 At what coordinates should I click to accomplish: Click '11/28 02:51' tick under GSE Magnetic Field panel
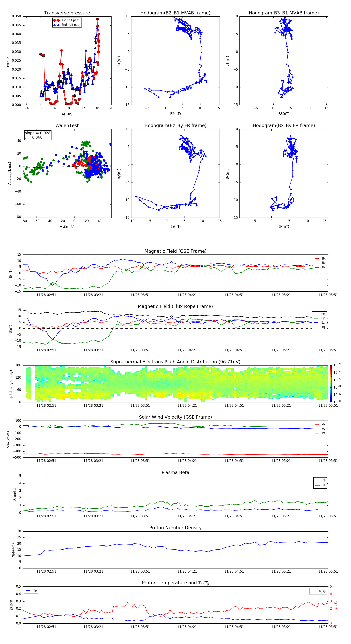click(46, 295)
